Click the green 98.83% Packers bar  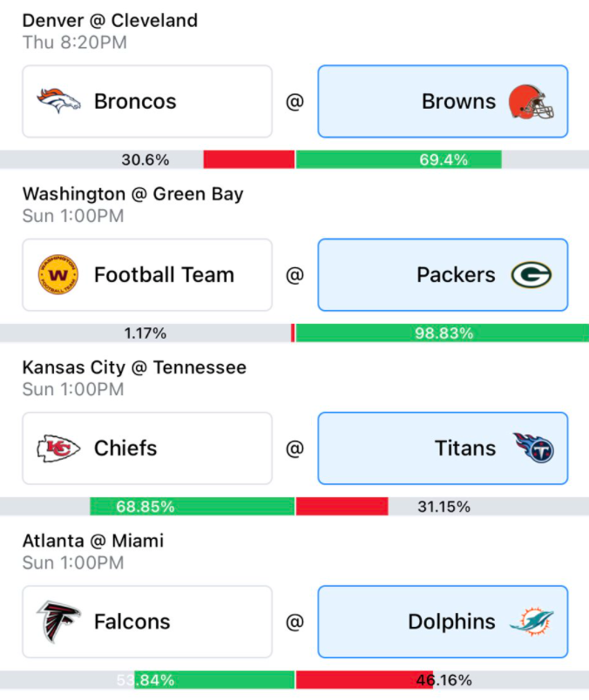443,333
